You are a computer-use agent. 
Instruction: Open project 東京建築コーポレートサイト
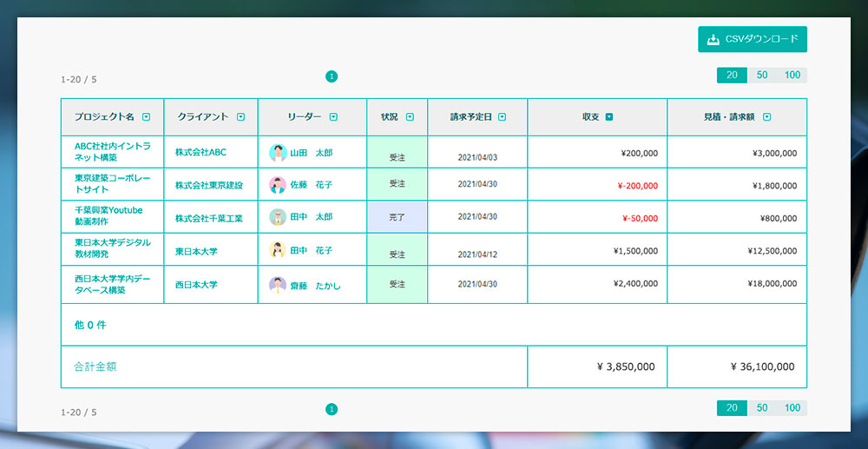112,184
